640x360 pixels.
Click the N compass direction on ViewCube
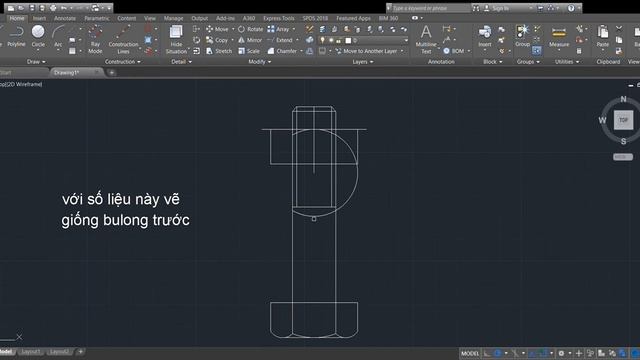point(623,99)
